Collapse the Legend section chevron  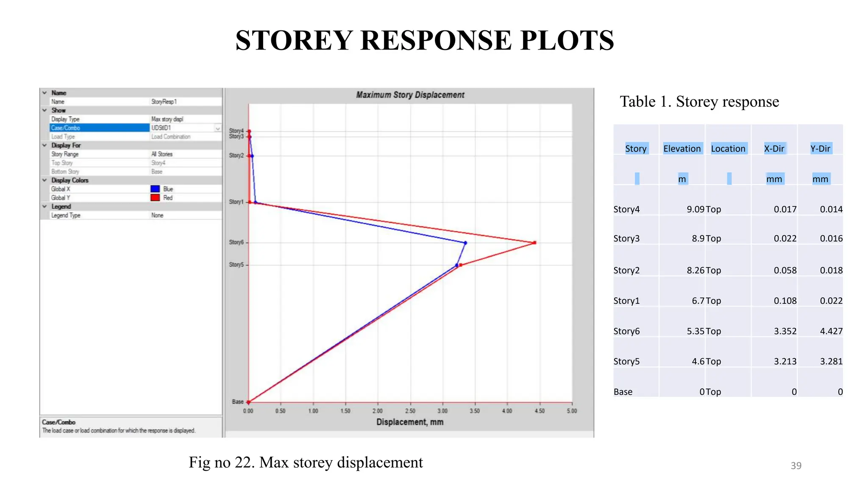pyautogui.click(x=45, y=207)
